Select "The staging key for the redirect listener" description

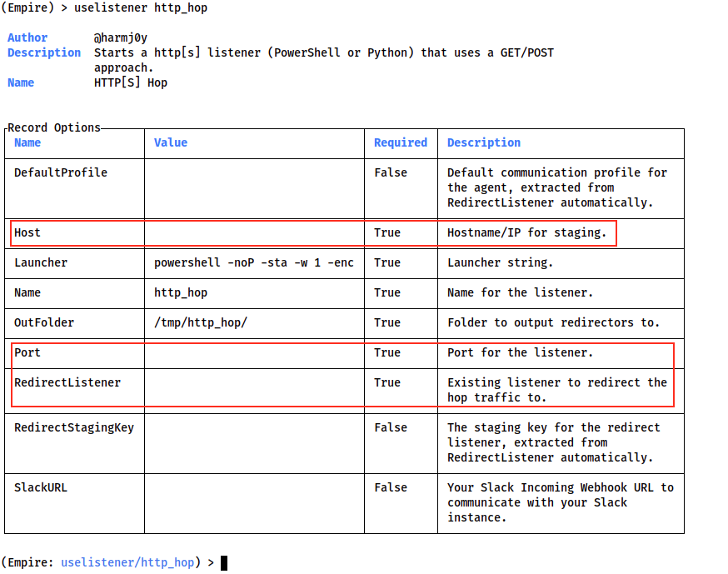tap(553, 442)
